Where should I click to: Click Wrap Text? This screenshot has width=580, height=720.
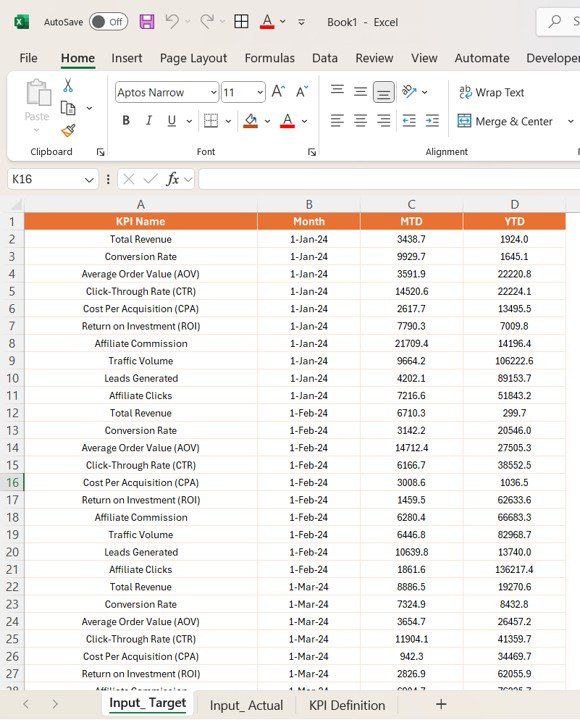coord(491,92)
